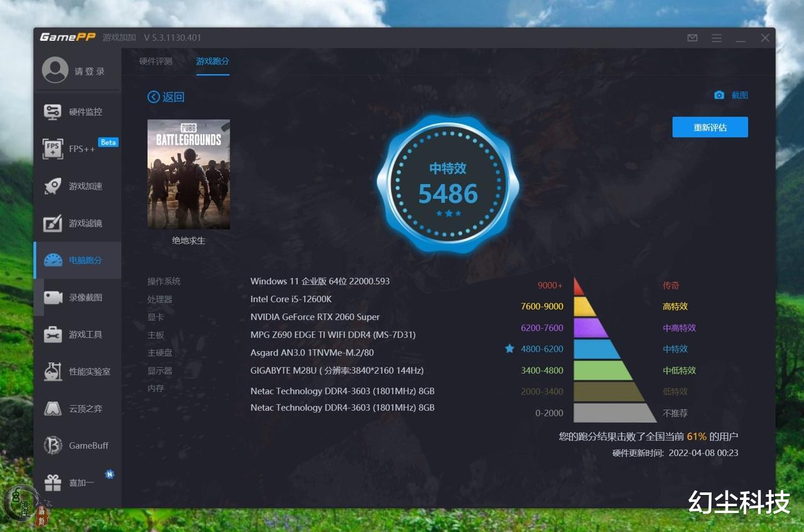The width and height of the screenshot is (804, 532).
Task: Click the 截图 screenshot button label
Action: (x=740, y=95)
